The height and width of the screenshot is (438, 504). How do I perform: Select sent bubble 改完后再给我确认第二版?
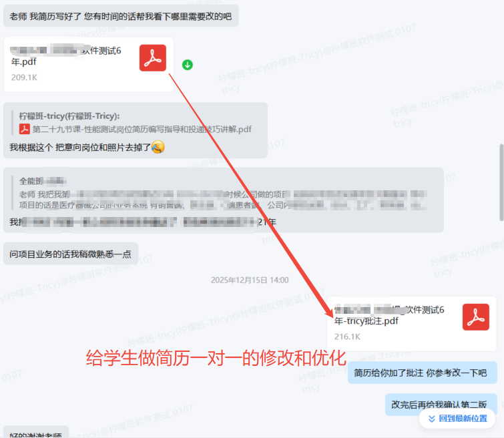point(441,404)
